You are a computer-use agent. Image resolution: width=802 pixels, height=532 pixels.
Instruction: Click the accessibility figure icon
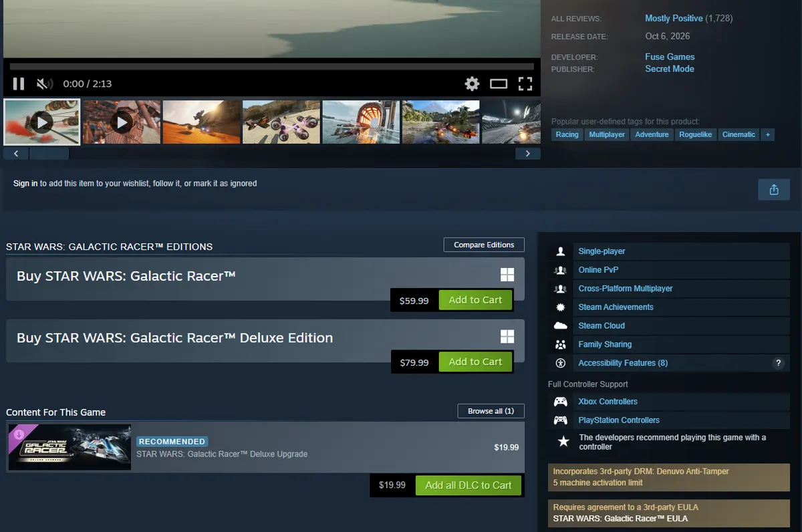(561, 364)
